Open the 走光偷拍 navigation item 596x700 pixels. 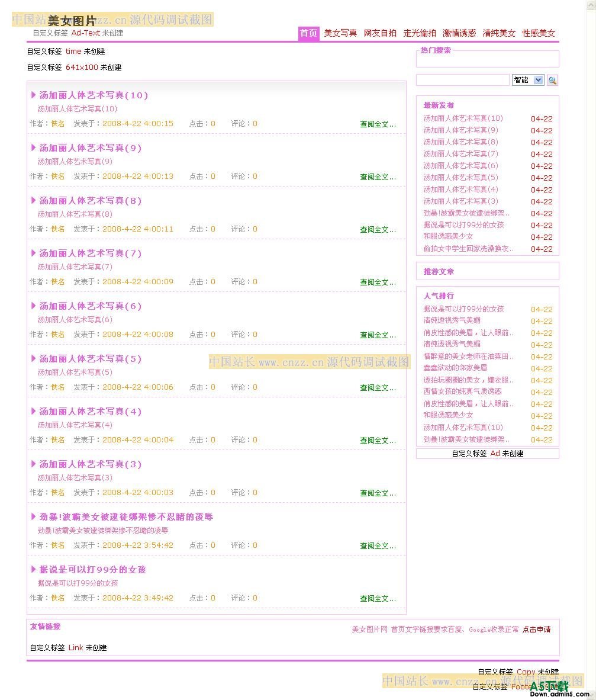coord(420,33)
